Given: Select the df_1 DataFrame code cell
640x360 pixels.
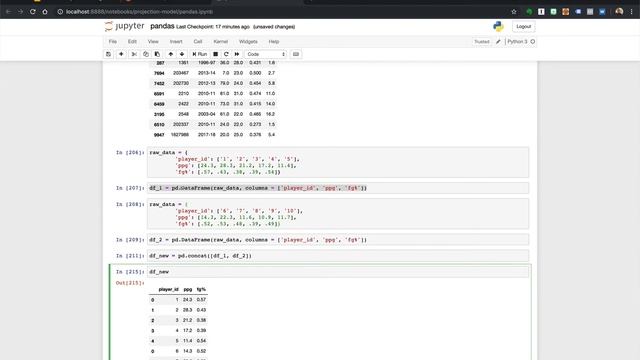Looking at the screenshot, I should [338, 188].
